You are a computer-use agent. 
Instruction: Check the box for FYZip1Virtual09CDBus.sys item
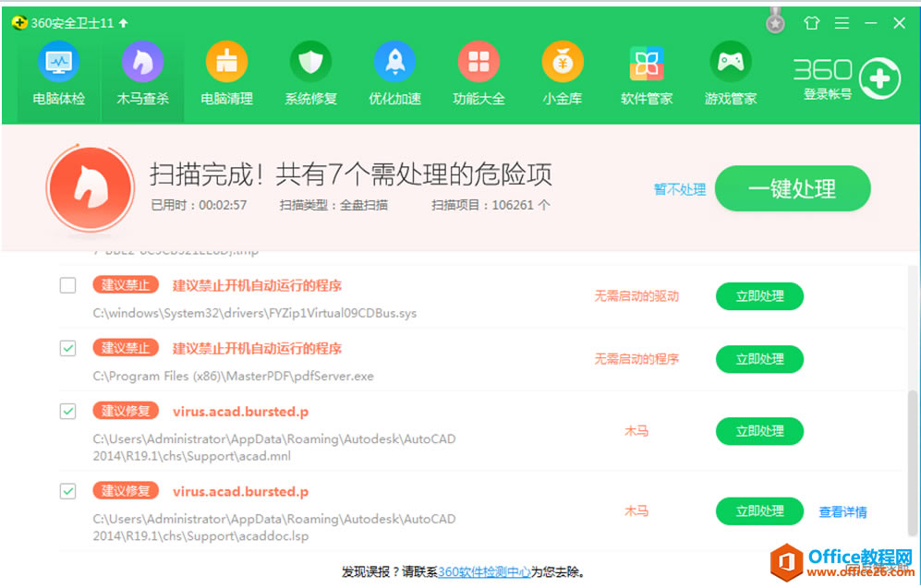point(68,286)
